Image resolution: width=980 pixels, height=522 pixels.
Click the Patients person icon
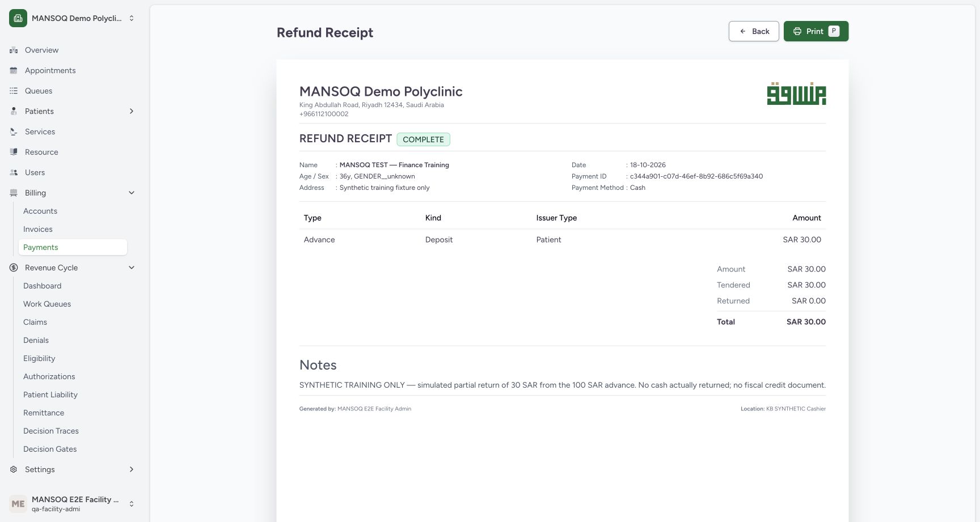[14, 111]
